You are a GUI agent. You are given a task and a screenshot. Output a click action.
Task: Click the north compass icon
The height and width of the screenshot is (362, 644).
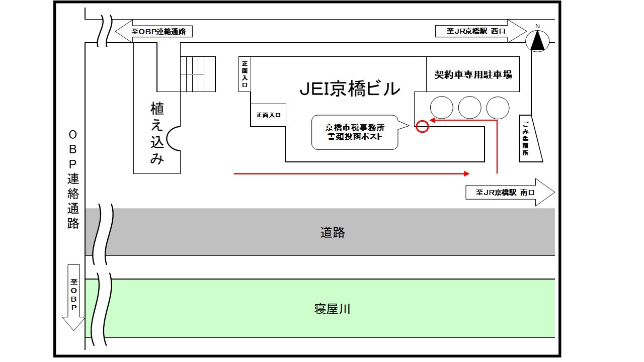click(538, 40)
